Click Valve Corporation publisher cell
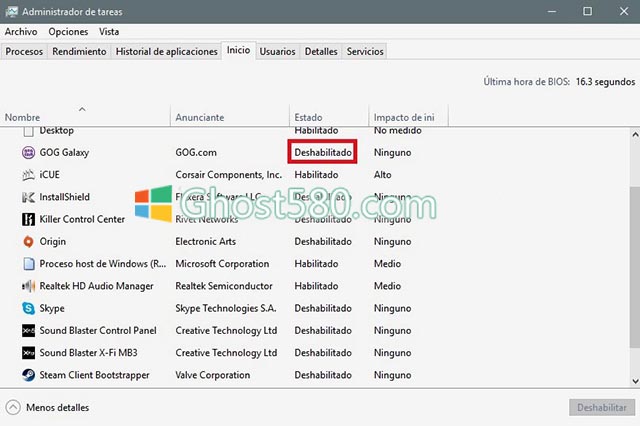 pyautogui.click(x=213, y=375)
